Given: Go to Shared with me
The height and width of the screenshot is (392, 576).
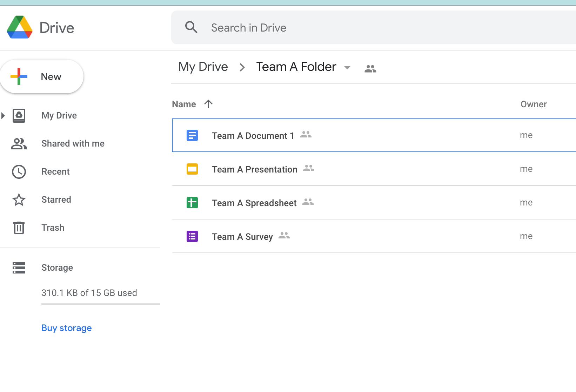Looking at the screenshot, I should coord(73,143).
